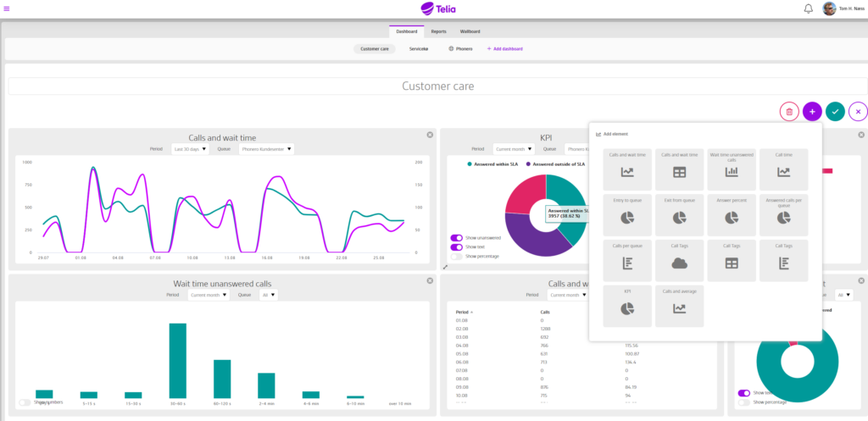Add the KPI pie chart element

627,306
